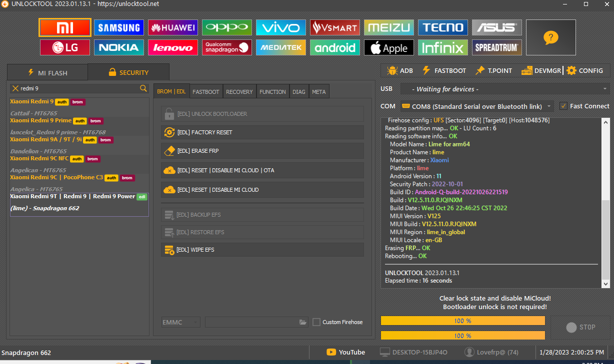Click [EDL] FACTORY RESET button

pyautogui.click(x=262, y=132)
